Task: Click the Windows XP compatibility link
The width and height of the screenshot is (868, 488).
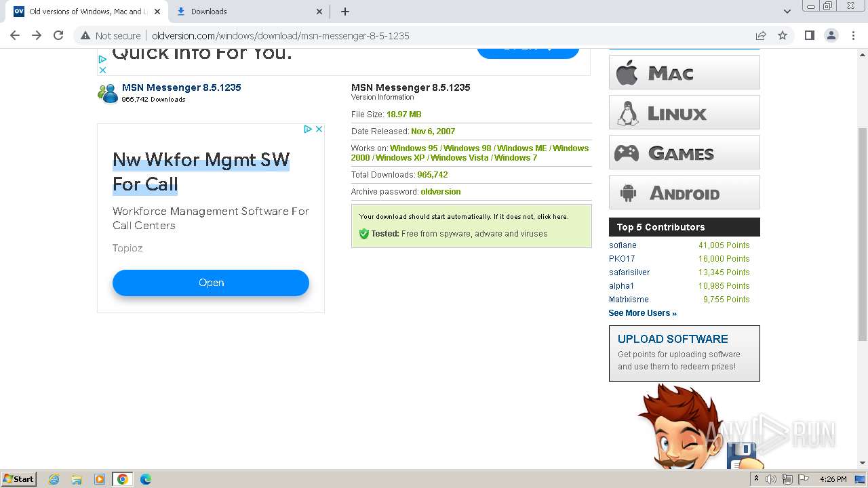Action: [400, 158]
